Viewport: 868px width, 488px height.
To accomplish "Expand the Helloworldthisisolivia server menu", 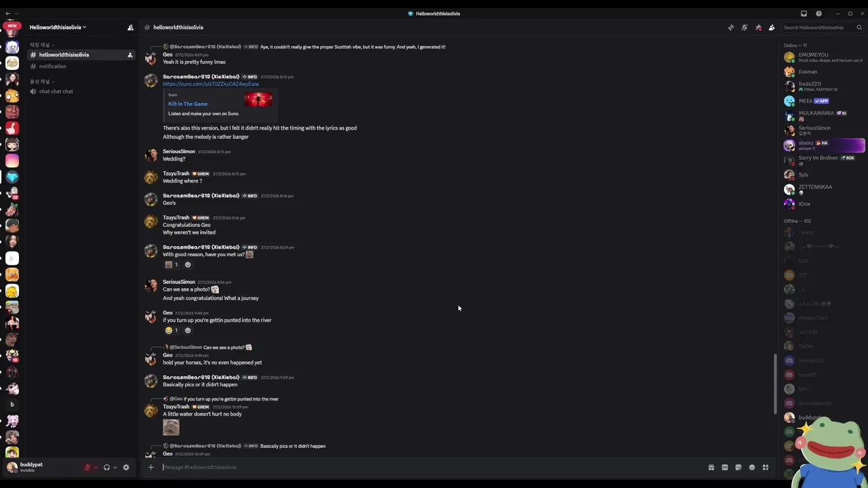I will 58,27.
